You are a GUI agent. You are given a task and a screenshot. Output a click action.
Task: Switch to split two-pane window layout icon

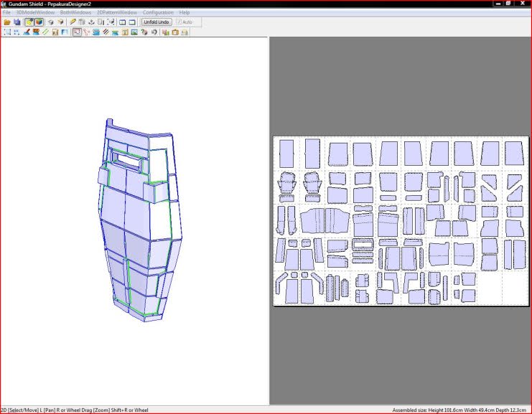(123, 22)
